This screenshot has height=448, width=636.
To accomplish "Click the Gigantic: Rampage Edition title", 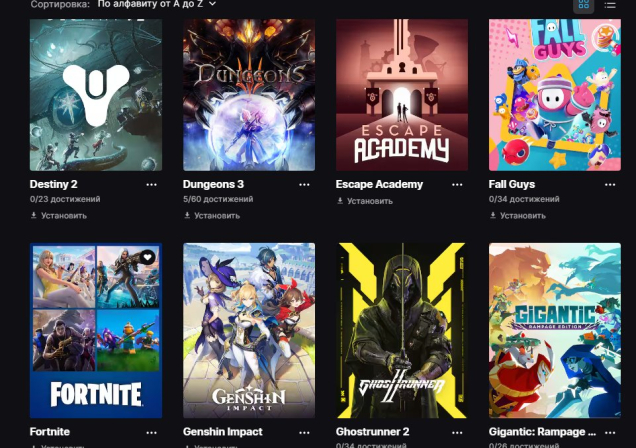I will 542,432.
